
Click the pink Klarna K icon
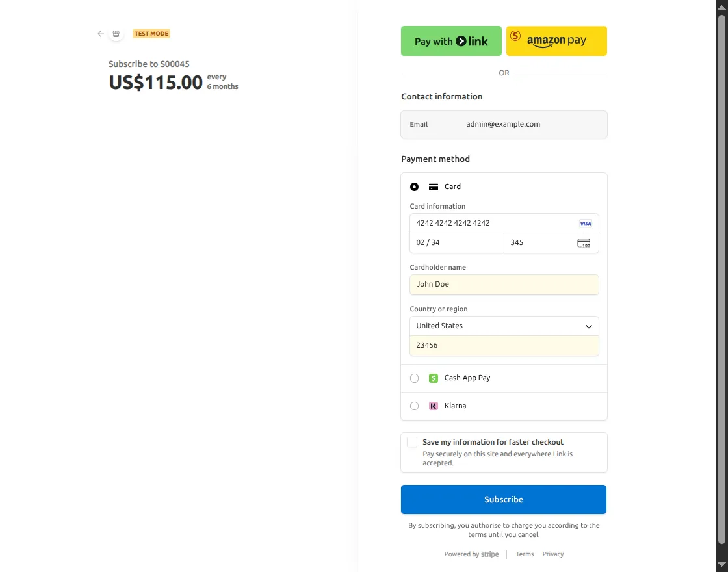pos(433,406)
